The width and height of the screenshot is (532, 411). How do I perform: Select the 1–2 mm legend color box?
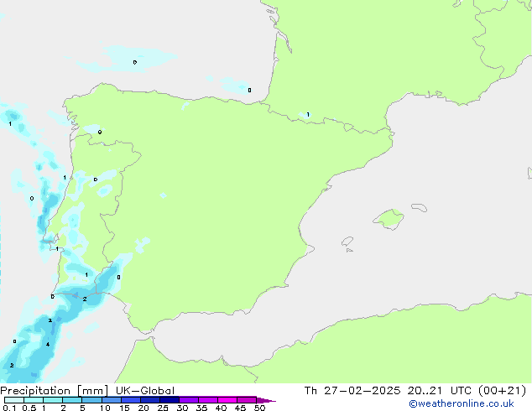[x=53, y=400]
